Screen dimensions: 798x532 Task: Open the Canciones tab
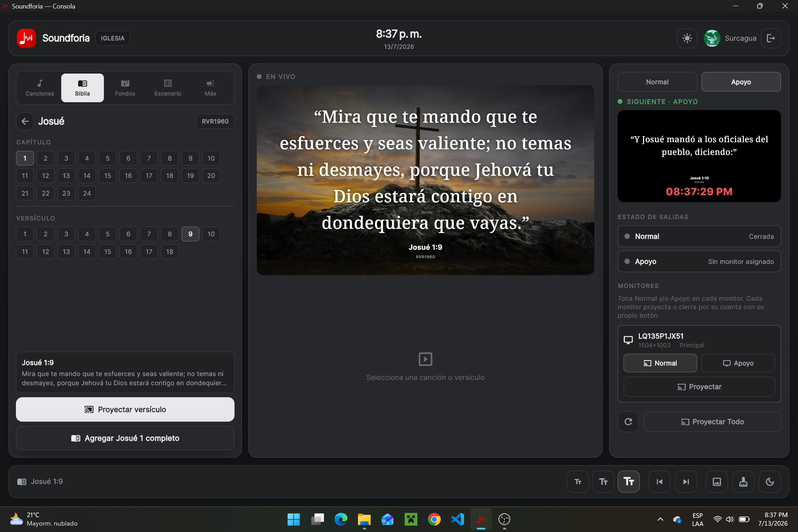coord(40,88)
